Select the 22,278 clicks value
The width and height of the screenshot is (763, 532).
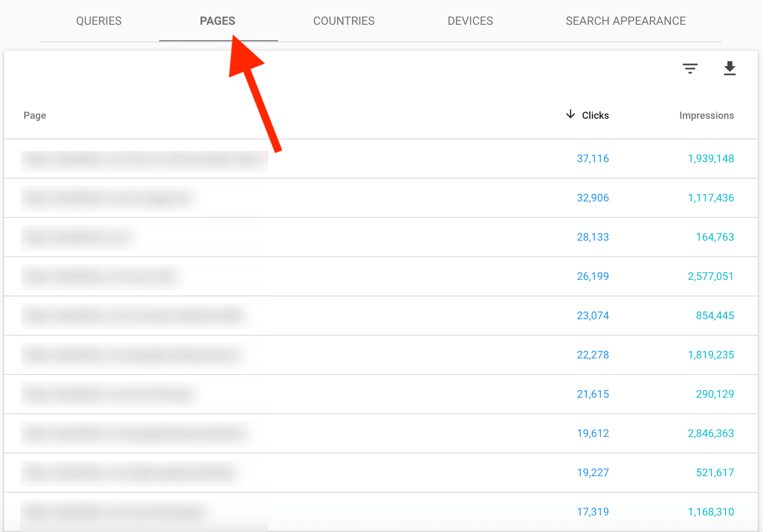coord(593,355)
